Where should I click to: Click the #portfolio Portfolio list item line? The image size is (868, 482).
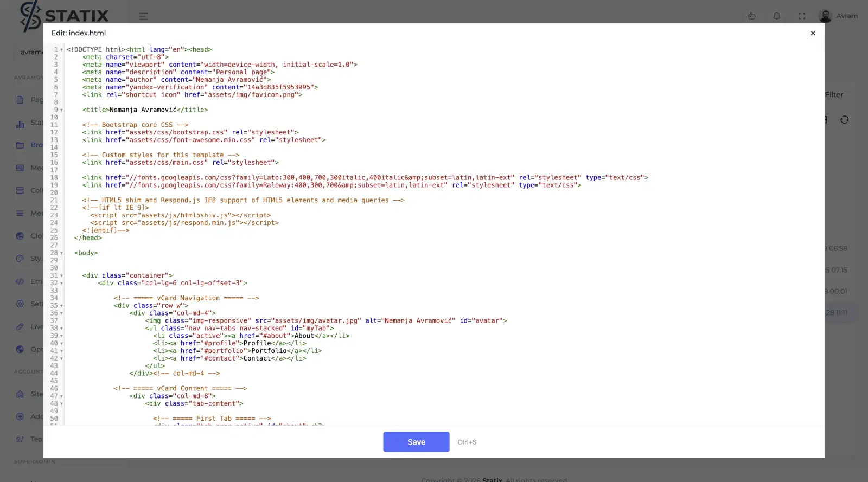[238, 351]
